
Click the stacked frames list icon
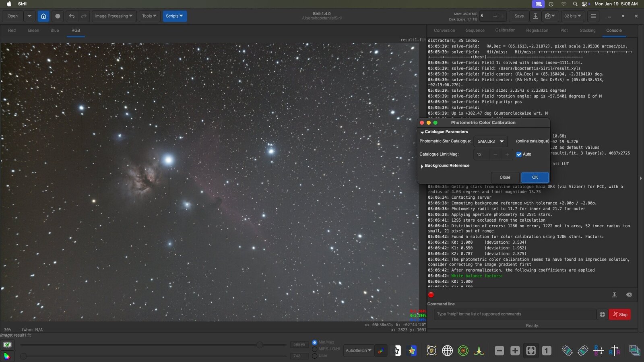tap(635, 351)
